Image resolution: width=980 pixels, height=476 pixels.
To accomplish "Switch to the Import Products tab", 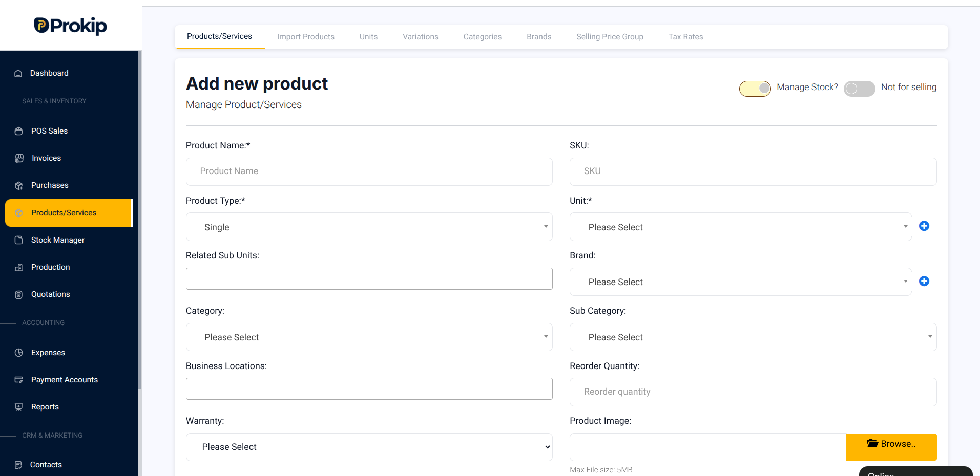I will coord(306,37).
